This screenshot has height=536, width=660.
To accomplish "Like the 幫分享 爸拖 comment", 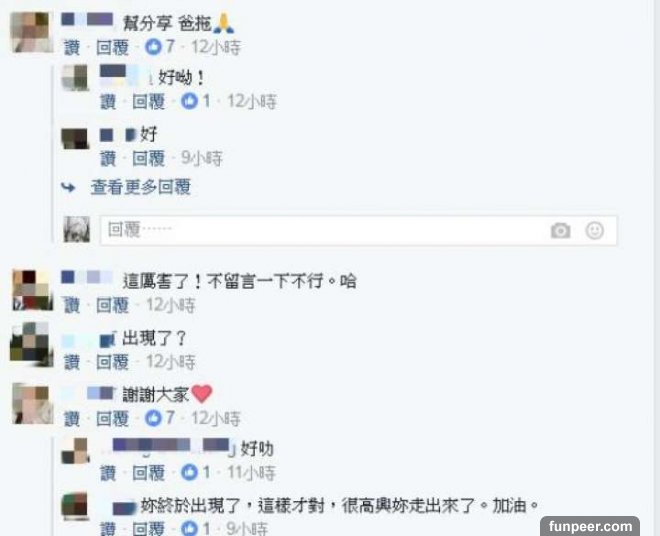I will point(72,48).
